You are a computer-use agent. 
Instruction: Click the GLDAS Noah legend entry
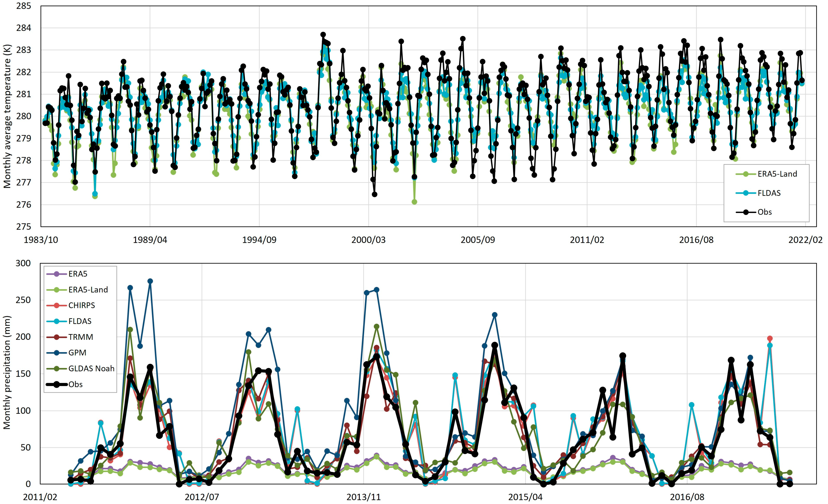(91, 369)
